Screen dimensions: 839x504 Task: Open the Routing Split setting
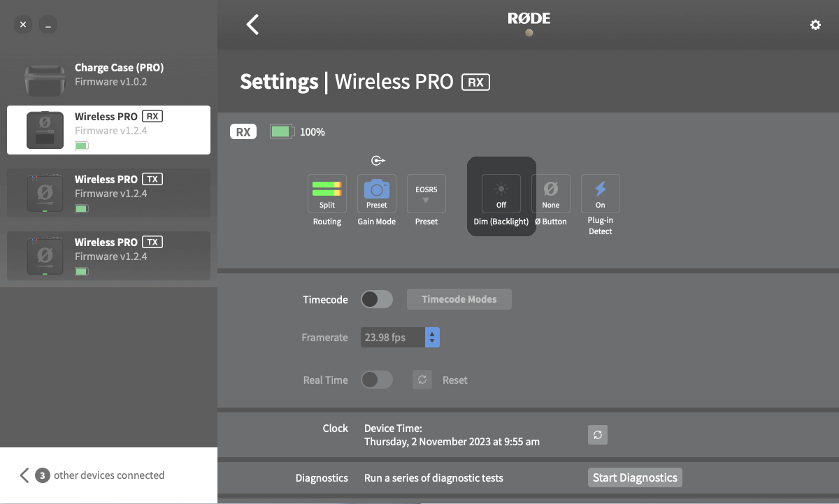(327, 194)
